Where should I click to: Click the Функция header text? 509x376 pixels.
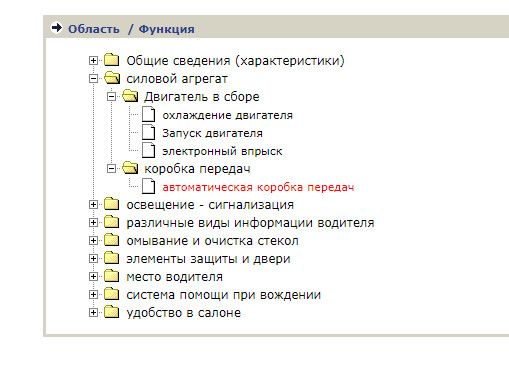tap(166, 29)
